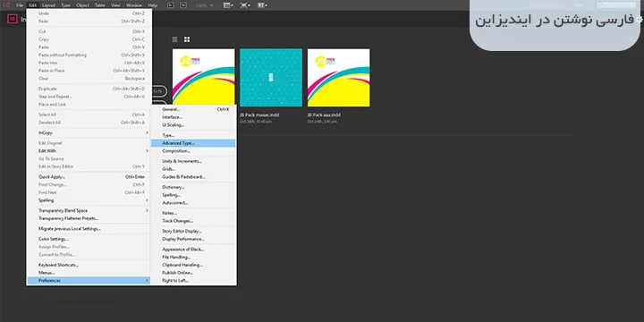Screen dimensions: 644x322
Task: Open Composition preferences
Action: point(193,151)
